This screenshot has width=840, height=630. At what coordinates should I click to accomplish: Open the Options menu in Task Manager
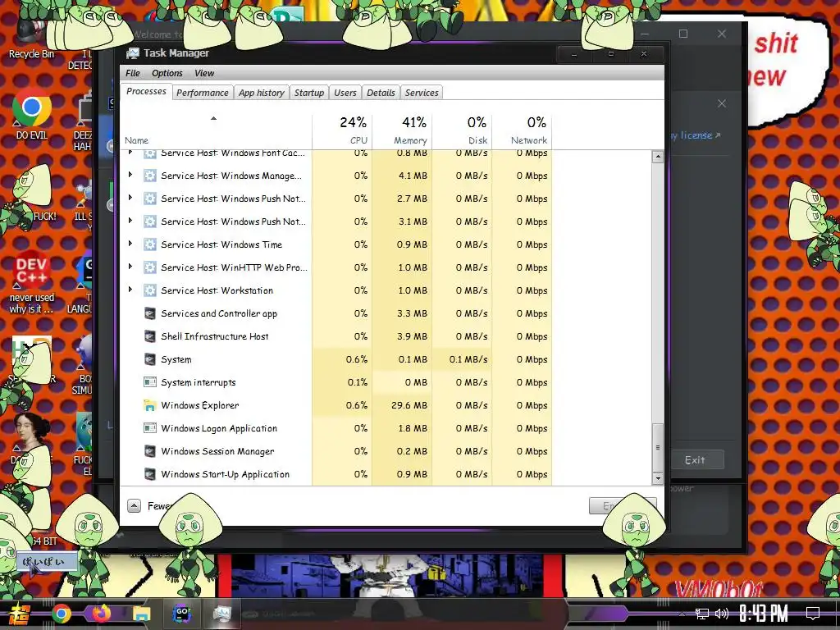pos(167,73)
